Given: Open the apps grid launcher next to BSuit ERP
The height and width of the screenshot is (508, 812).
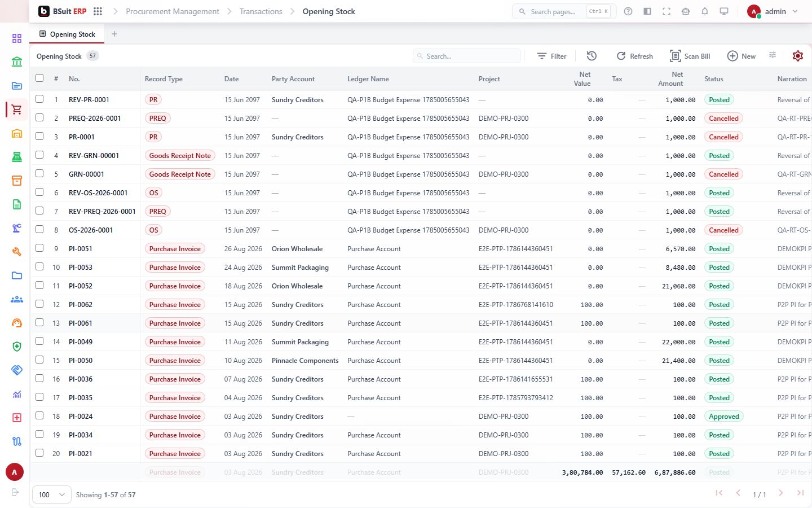Looking at the screenshot, I should pos(98,11).
